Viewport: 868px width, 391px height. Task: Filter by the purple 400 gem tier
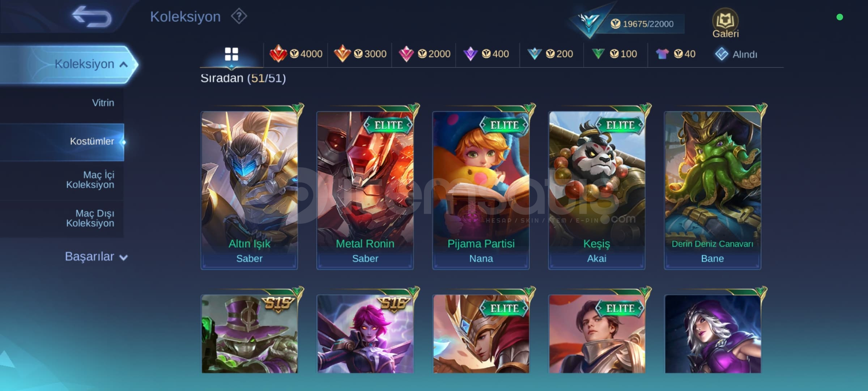pyautogui.click(x=486, y=54)
